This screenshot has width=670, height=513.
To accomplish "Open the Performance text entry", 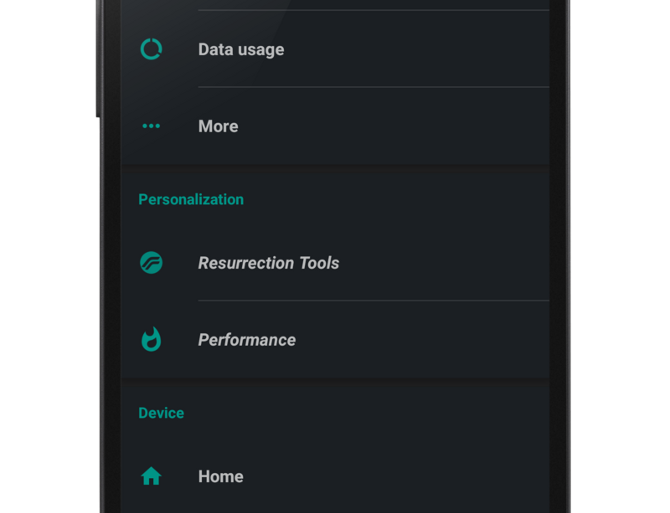I will 247,340.
